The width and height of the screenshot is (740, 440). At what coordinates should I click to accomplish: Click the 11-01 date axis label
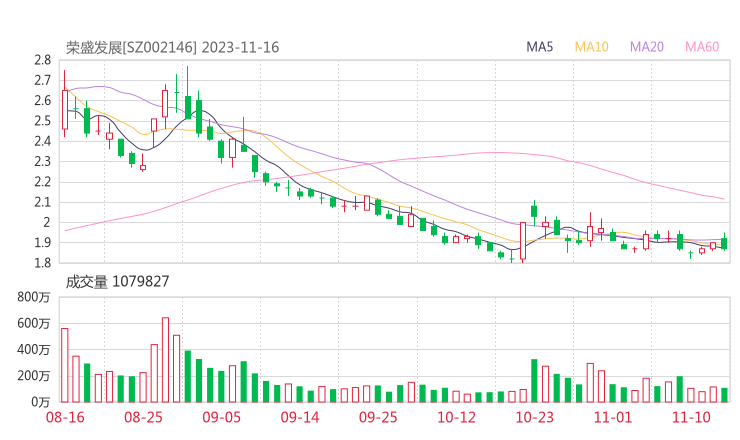click(x=613, y=417)
